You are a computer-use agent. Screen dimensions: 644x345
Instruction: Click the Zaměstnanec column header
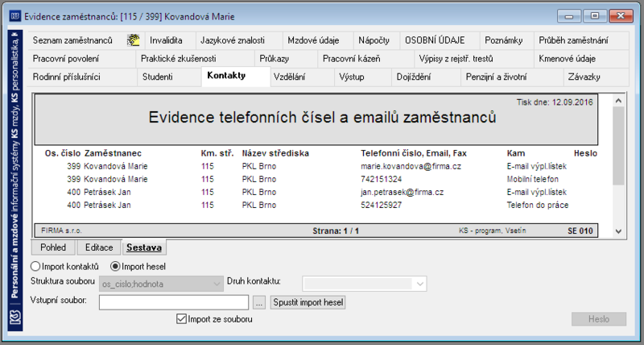pos(113,153)
